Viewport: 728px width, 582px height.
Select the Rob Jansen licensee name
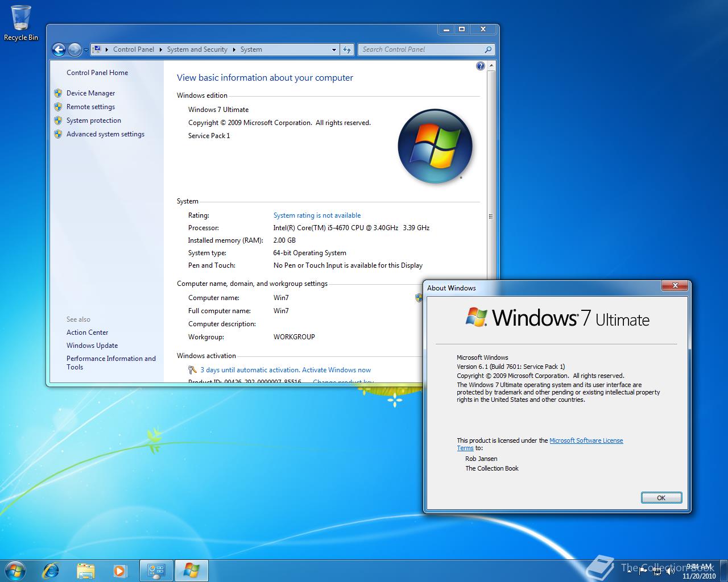tap(481, 459)
